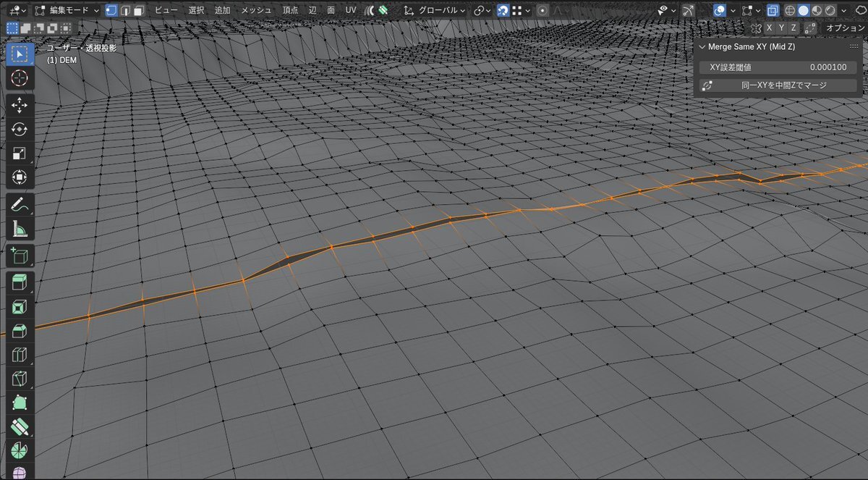Click the Mesh Tools diagonal stripe icon in header
Screen dimensions: 868x480
pos(383,10)
